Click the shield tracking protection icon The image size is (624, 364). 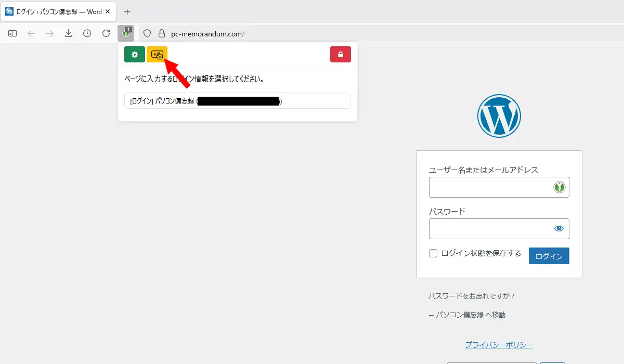pyautogui.click(x=147, y=33)
